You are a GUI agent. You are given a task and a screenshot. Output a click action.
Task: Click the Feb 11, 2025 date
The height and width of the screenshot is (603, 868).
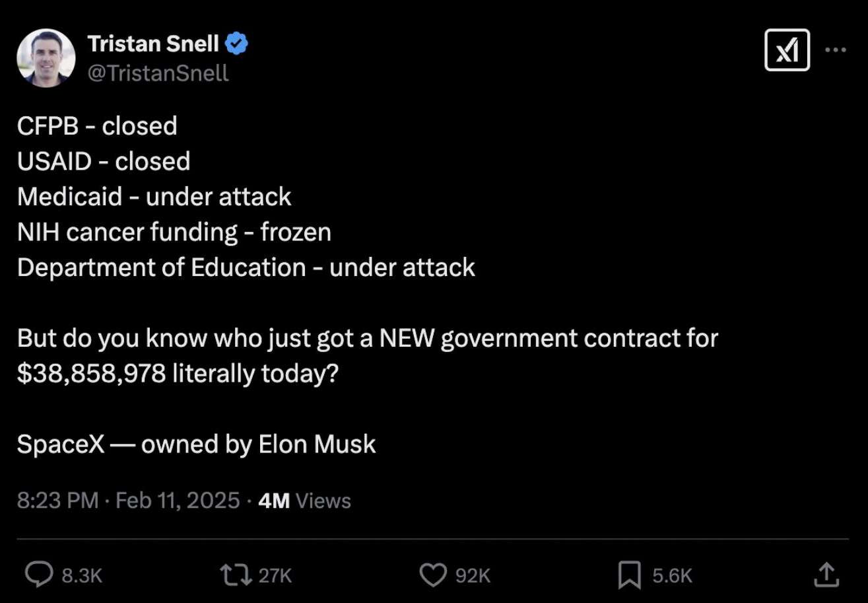coord(178,500)
